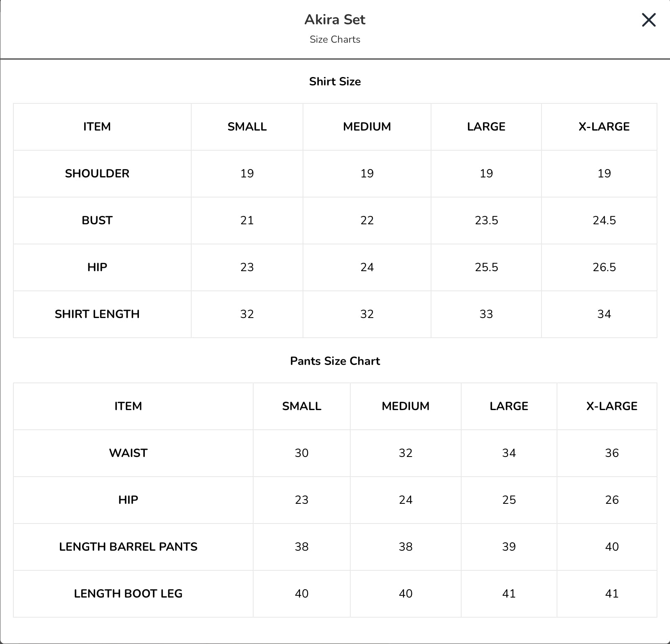The height and width of the screenshot is (644, 670).
Task: Select the X-LARGE header in shirt table
Action: click(x=604, y=126)
